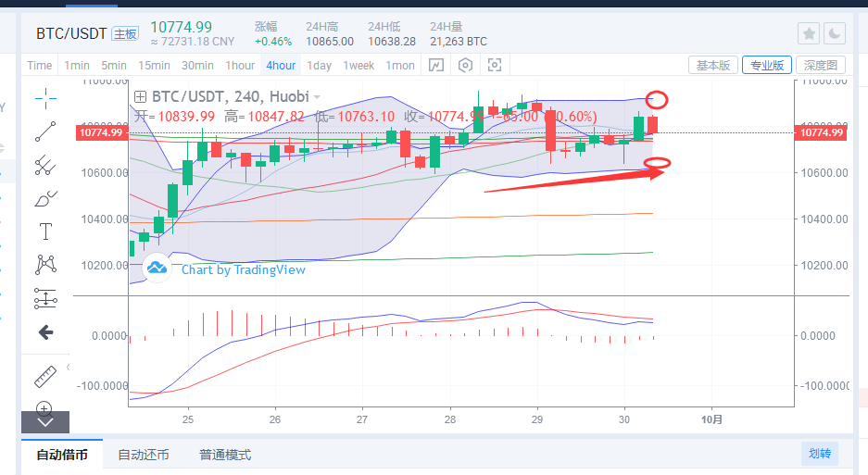The width and height of the screenshot is (868, 475).
Task: Select the 自动借币 tab
Action: [62, 455]
